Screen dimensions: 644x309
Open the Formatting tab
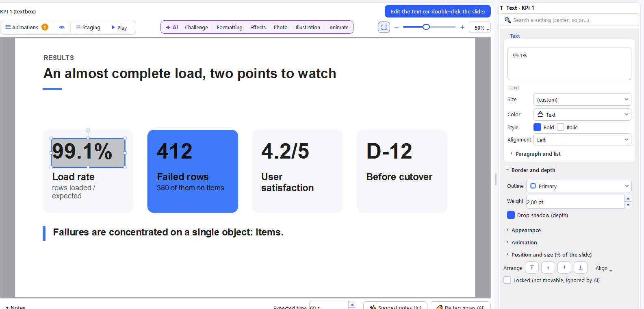(230, 27)
